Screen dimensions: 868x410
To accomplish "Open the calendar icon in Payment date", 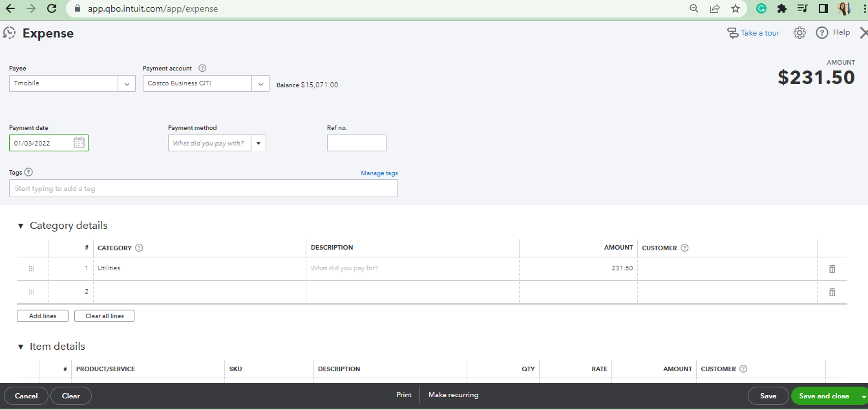I will 79,143.
